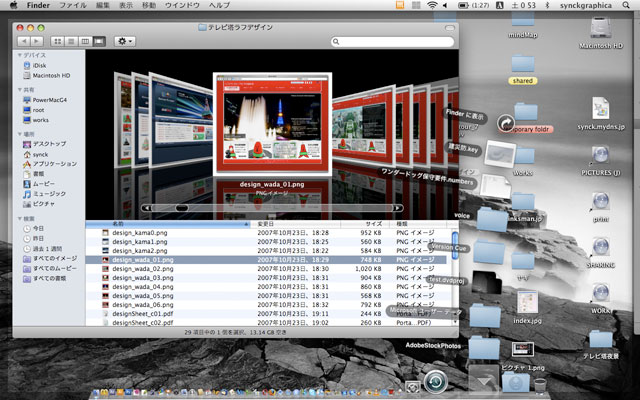The height and width of the screenshot is (400, 640).
Task: Sort files by 種類 column header
Action: [420, 224]
